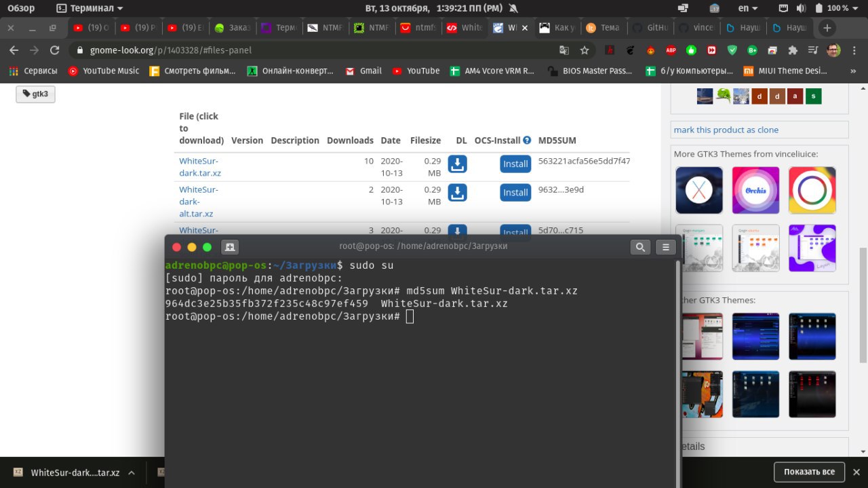Click the new terminal tab icon

(x=230, y=247)
